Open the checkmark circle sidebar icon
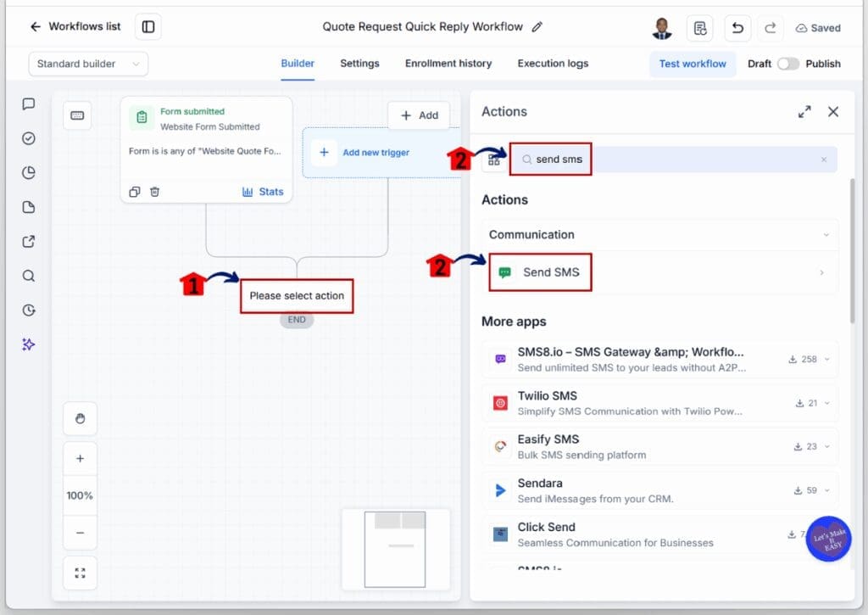The image size is (868, 615). 29,138
